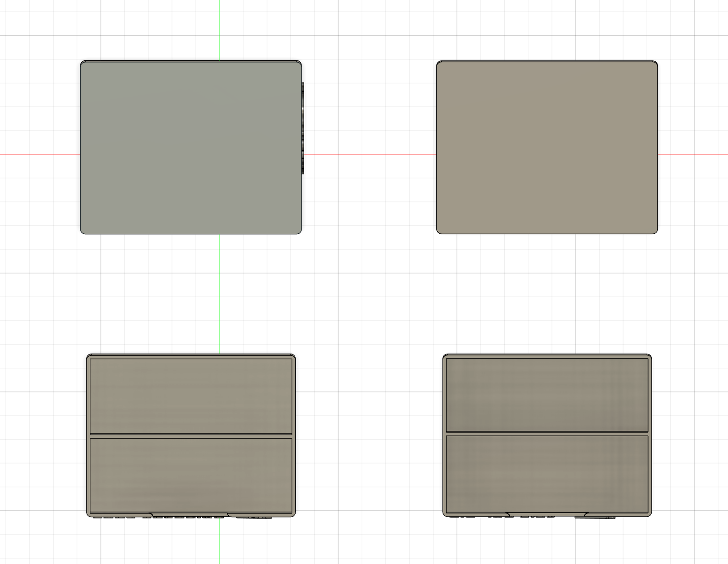Select divider wall in bottom-right tray

547,434
